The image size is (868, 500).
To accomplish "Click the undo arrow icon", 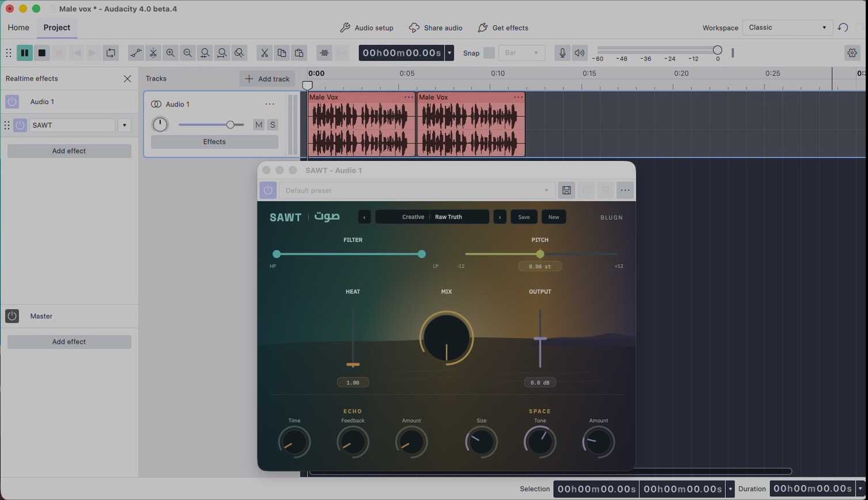I will click(843, 28).
